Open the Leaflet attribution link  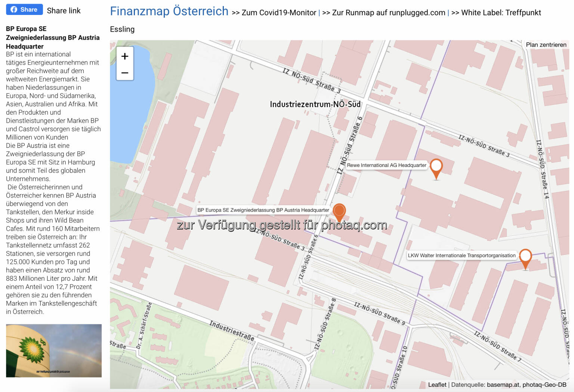437,385
